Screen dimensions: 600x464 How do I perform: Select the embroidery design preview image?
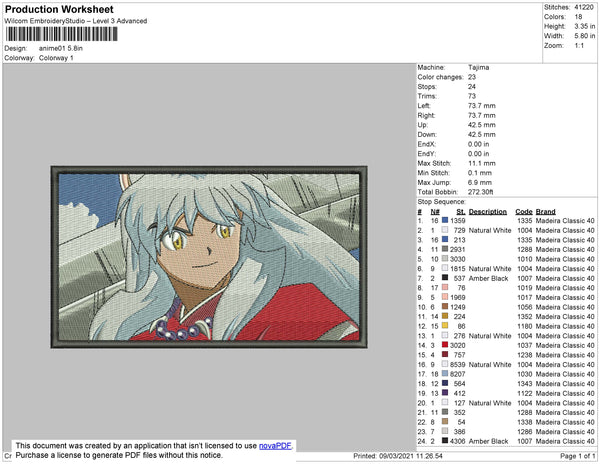[209, 257]
